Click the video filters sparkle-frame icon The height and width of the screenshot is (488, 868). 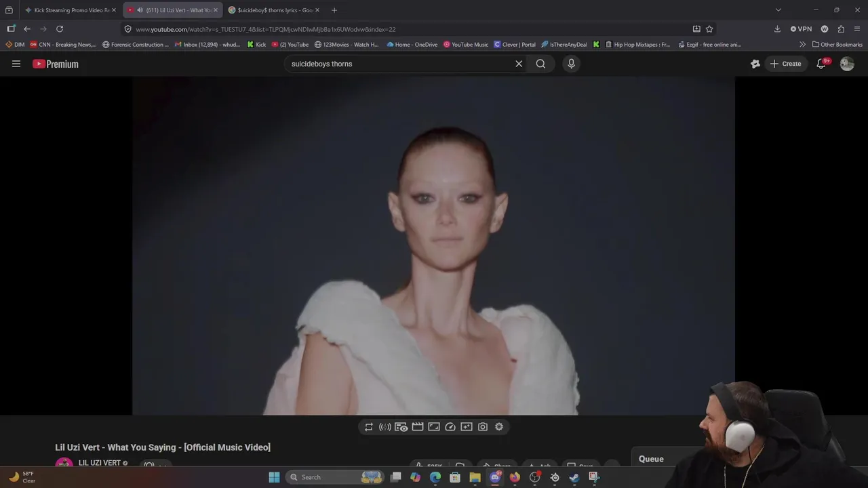467,427
